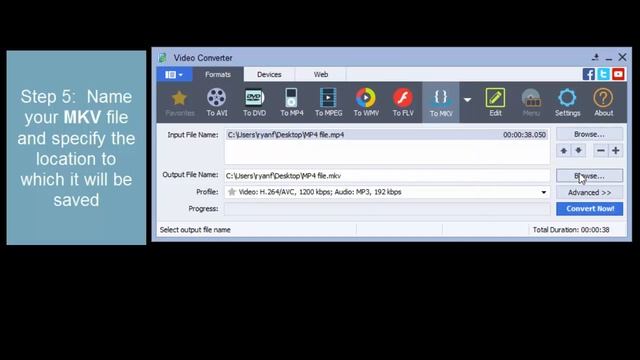Open the Favorites toolbar item

[180, 103]
